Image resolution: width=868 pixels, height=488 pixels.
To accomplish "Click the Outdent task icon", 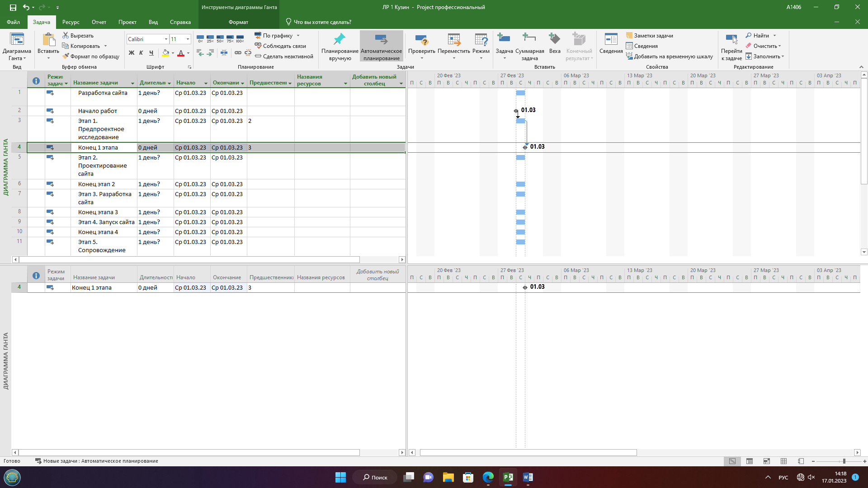I will [x=200, y=53].
